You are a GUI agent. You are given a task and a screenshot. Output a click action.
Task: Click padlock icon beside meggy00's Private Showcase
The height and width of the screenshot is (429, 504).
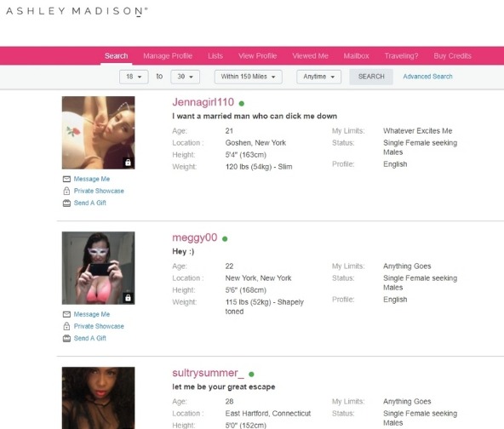click(66, 326)
